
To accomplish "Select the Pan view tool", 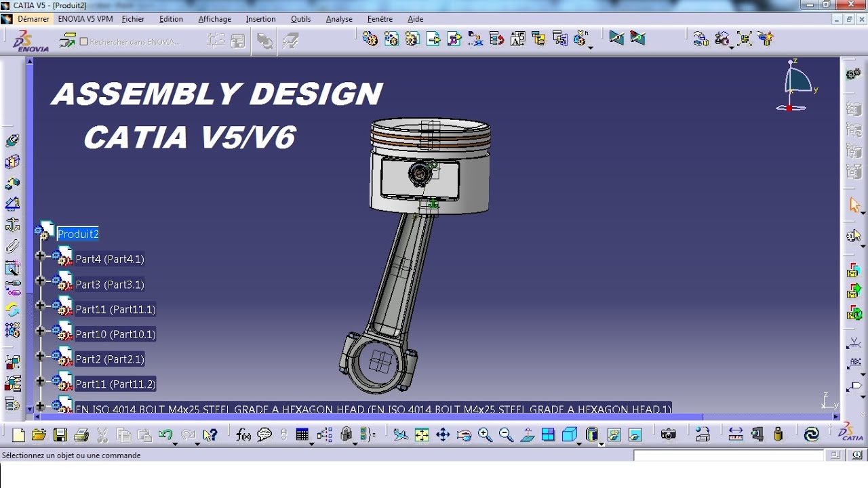I will (x=443, y=435).
